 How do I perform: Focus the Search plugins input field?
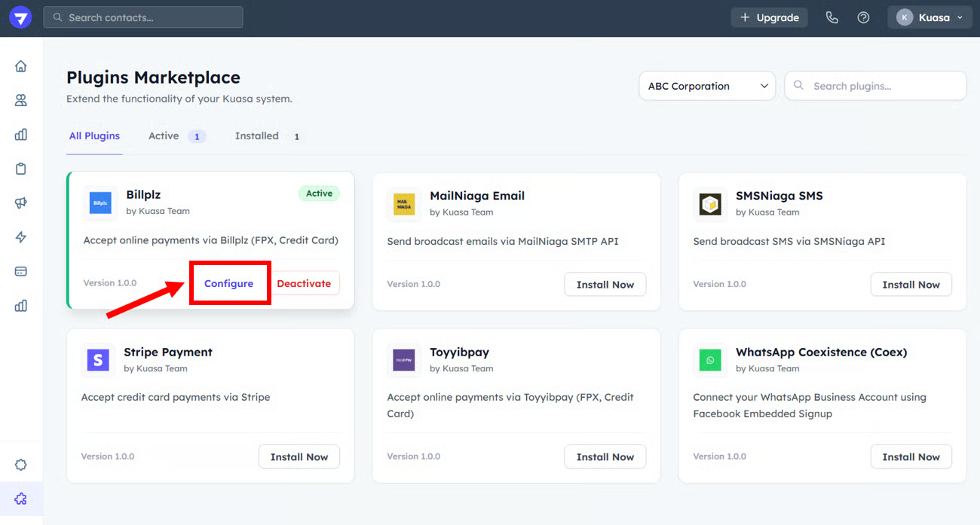(884, 86)
